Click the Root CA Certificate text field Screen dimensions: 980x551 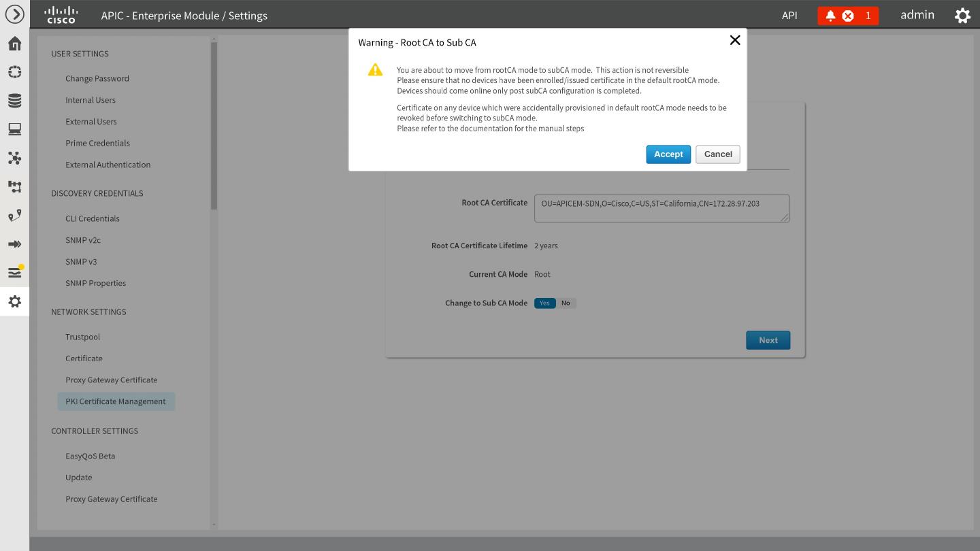662,208
